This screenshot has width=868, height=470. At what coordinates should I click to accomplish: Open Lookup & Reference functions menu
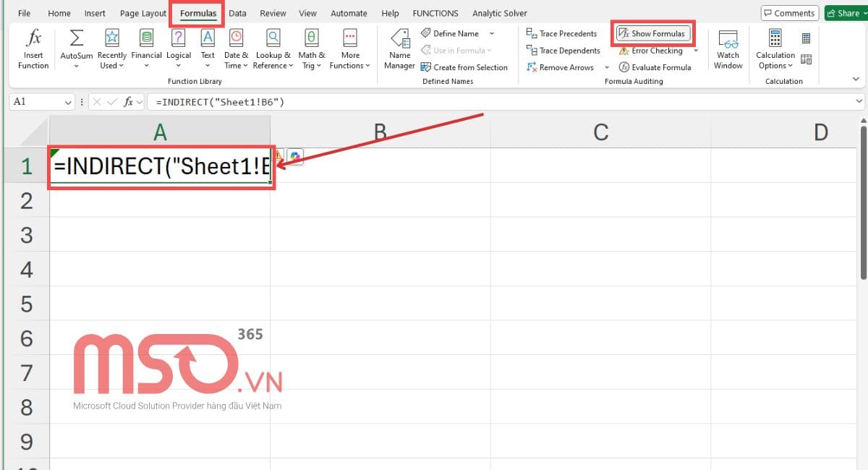point(273,49)
